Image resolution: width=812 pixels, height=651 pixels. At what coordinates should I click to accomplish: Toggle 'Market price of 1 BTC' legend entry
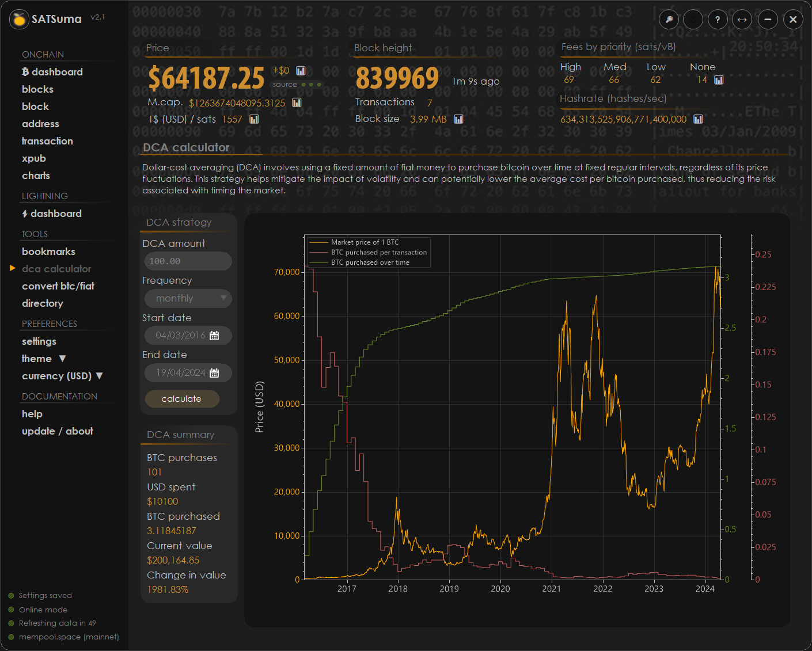(365, 242)
